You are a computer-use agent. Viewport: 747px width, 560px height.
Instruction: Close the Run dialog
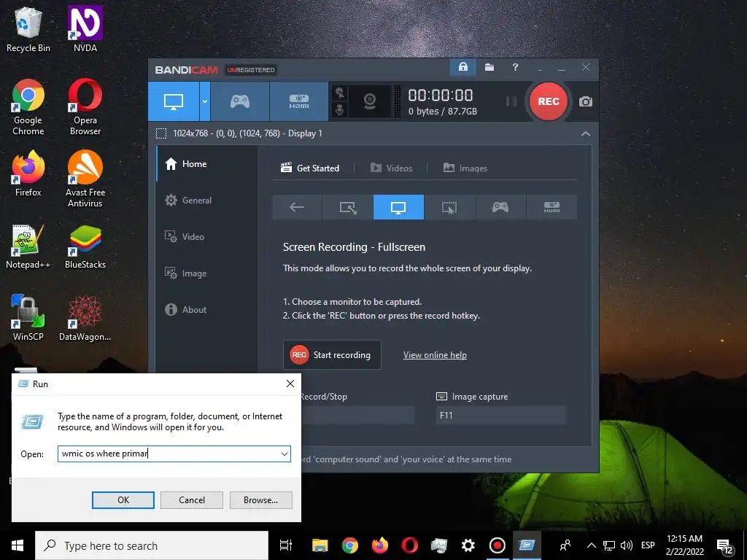(x=290, y=384)
